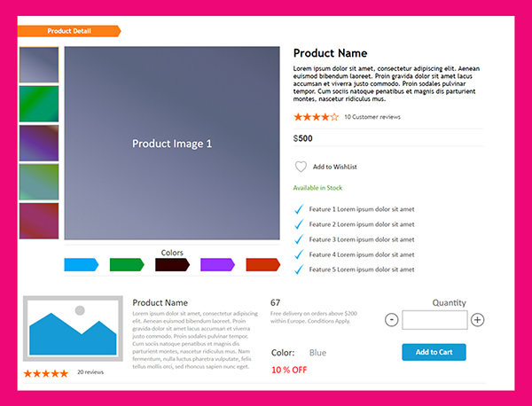Click the wishlist heart icon
The width and height of the screenshot is (532, 406).
[x=301, y=167]
